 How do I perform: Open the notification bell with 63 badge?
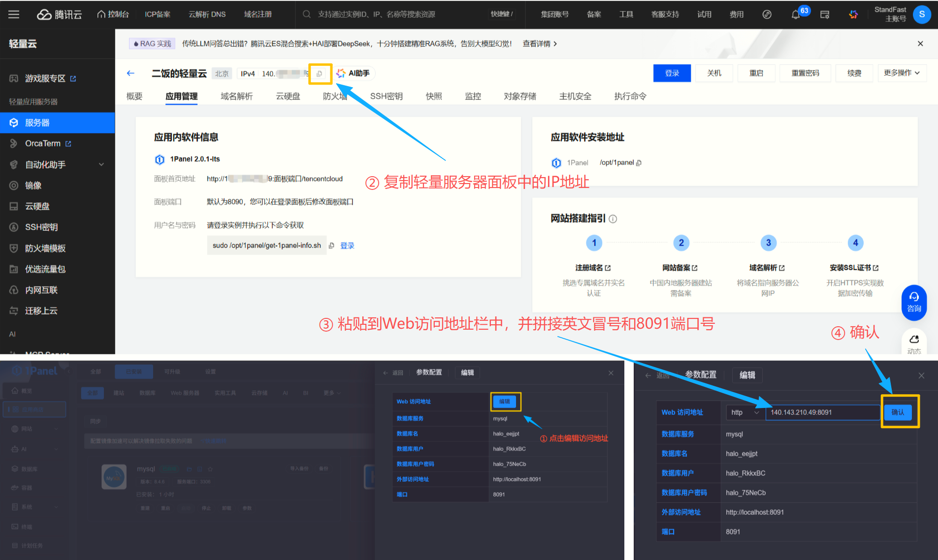(x=796, y=14)
